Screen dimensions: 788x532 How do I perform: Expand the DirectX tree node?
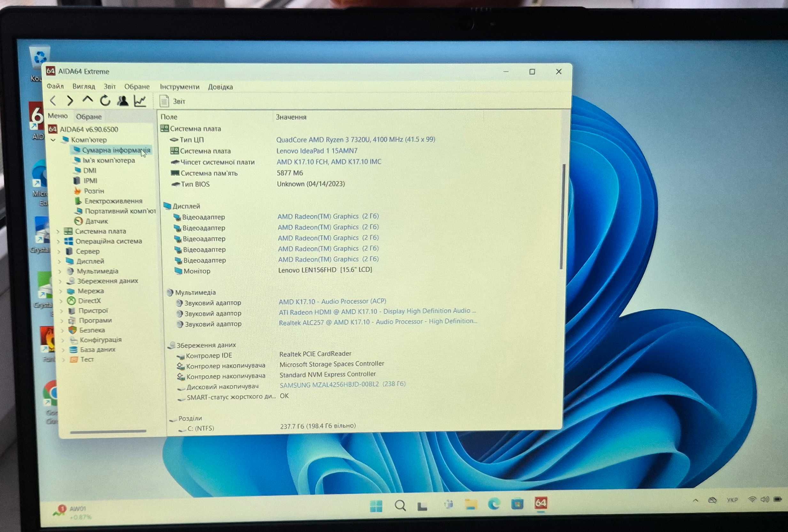(61, 301)
